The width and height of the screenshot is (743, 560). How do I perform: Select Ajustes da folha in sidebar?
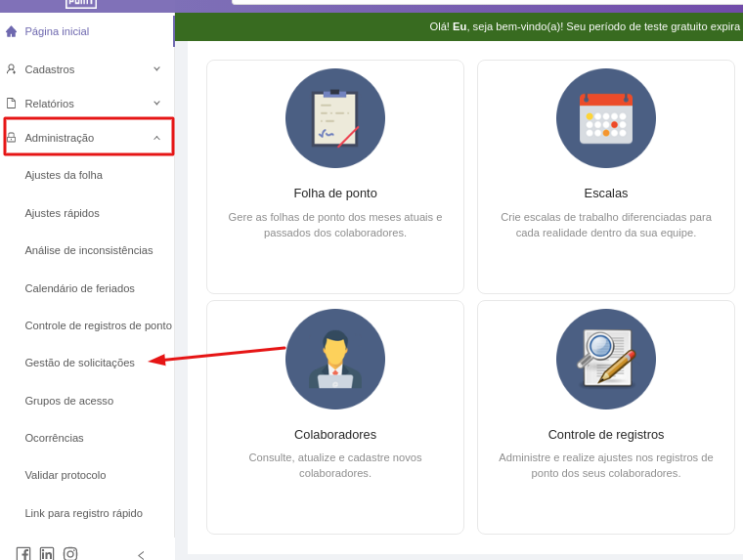pos(64,175)
